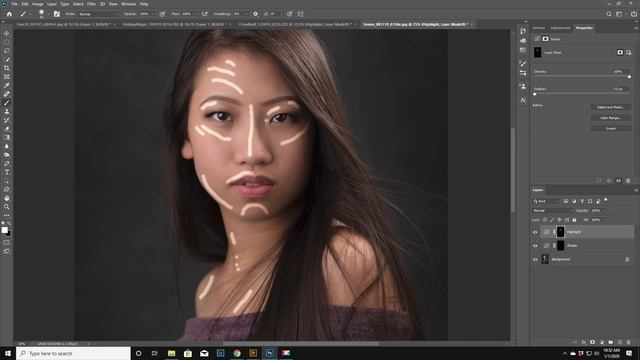Open the Window menu
The height and width of the screenshot is (360, 640).
[129, 4]
